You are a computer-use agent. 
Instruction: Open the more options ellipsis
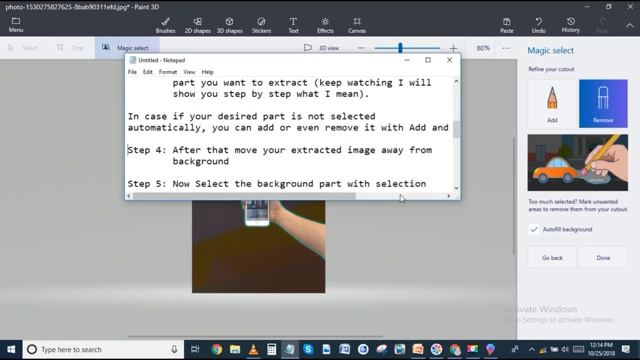(506, 48)
